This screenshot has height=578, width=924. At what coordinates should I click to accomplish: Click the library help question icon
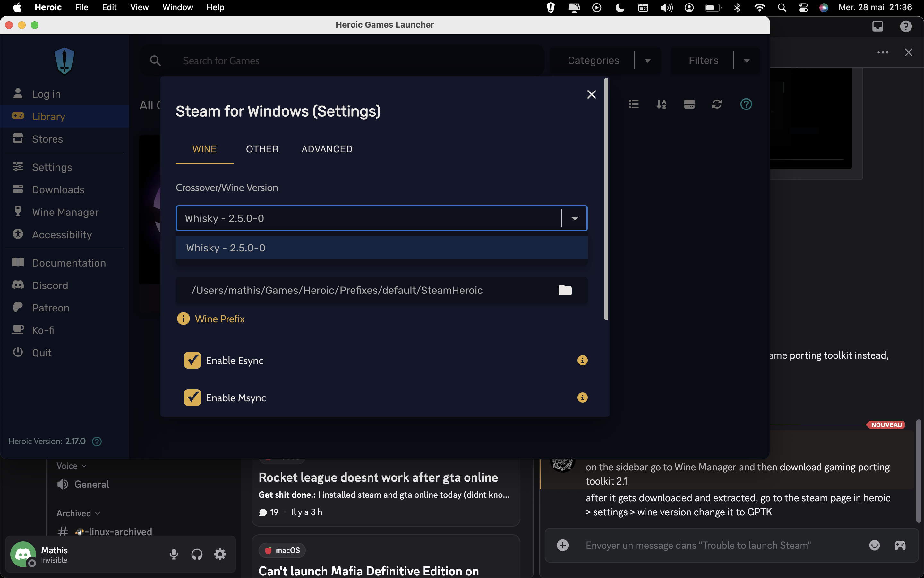click(746, 104)
